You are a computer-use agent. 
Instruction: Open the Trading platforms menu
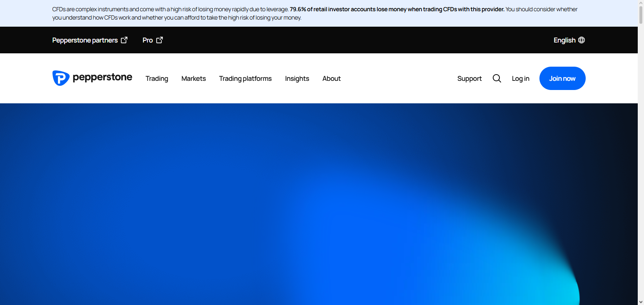pos(245,78)
